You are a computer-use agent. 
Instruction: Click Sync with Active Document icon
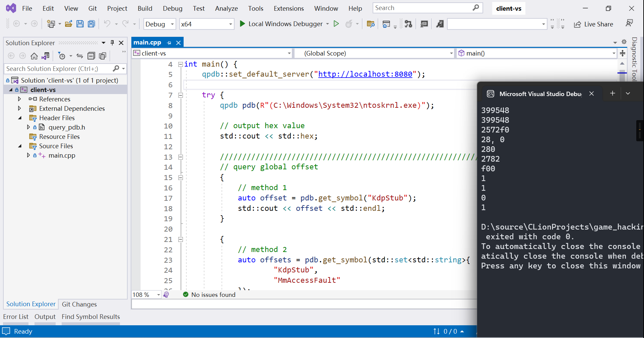click(80, 56)
